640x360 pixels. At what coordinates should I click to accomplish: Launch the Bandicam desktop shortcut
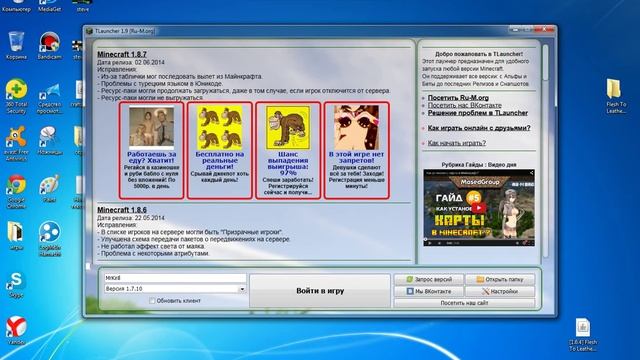tap(49, 45)
